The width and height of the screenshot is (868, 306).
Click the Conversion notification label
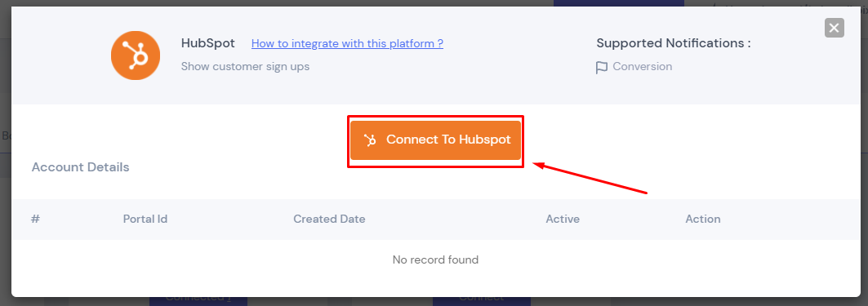(642, 67)
